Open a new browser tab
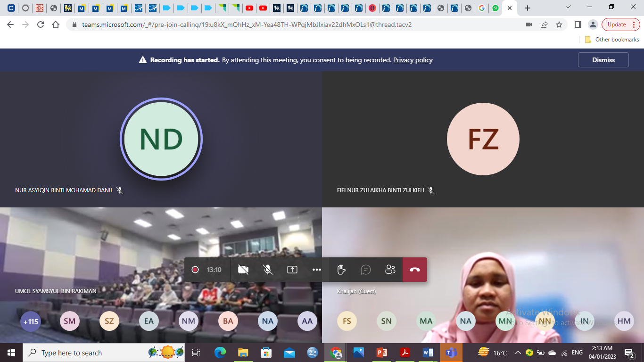Viewport: 644px width, 362px height. click(528, 8)
